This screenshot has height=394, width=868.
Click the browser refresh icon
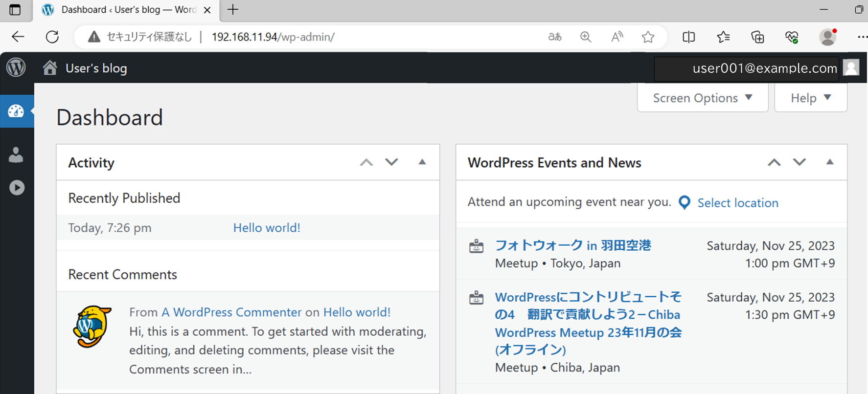click(x=52, y=37)
